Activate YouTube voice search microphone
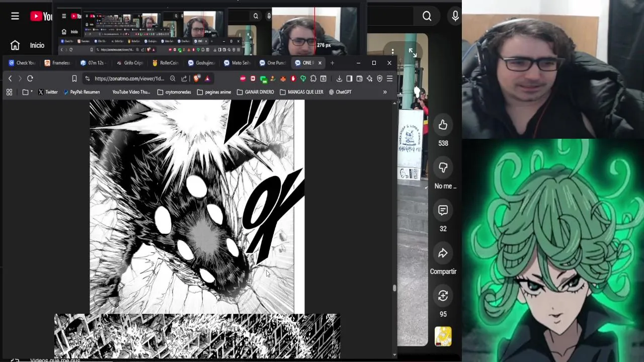This screenshot has height=362, width=644. [x=455, y=16]
